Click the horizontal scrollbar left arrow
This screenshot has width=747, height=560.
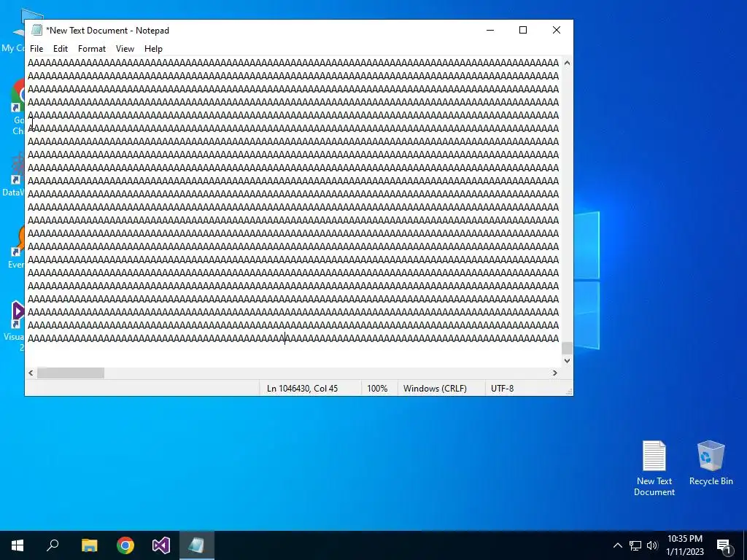tap(31, 373)
